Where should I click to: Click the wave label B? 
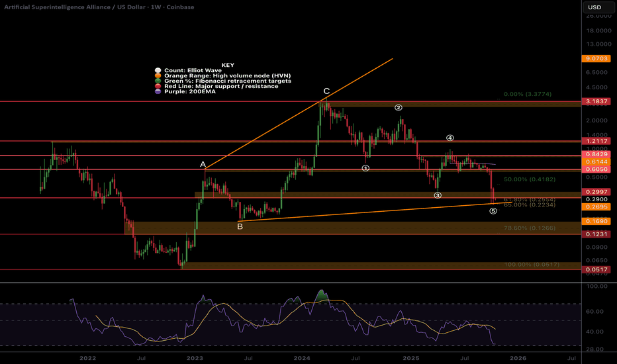(x=240, y=226)
